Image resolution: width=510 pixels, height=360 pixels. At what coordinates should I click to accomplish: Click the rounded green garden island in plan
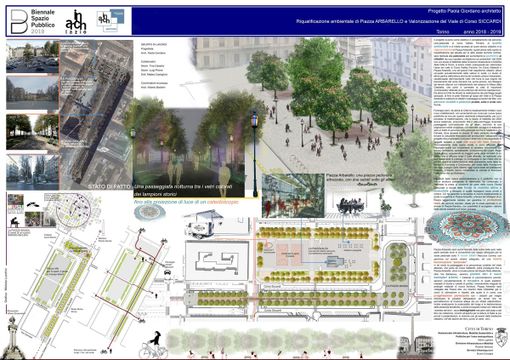(x=397, y=263)
